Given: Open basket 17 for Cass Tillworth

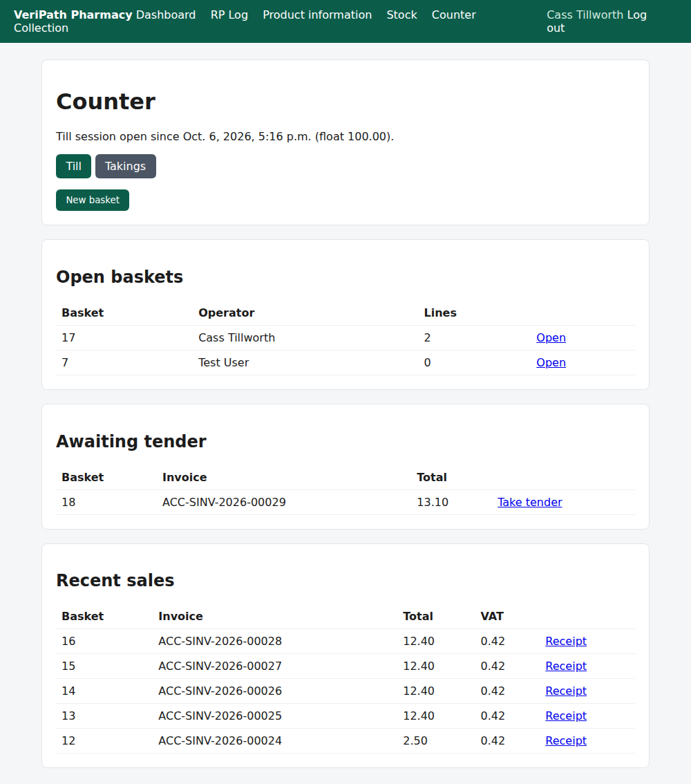Looking at the screenshot, I should tap(551, 338).
